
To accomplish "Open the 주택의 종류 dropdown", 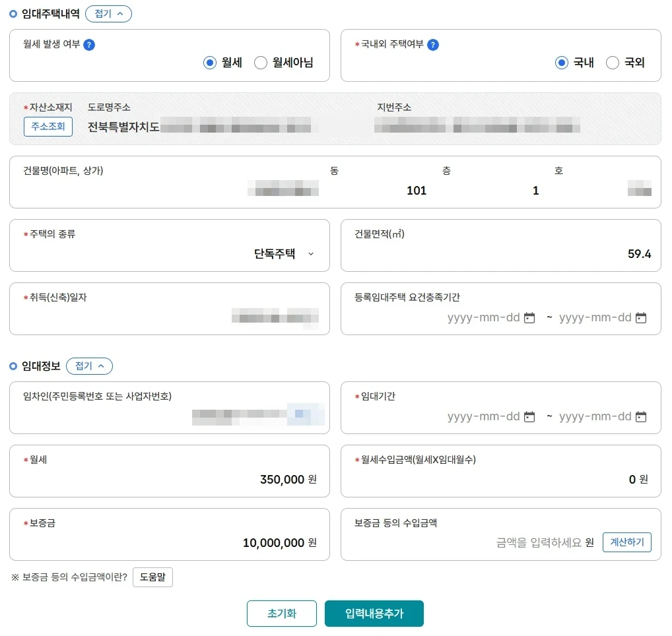I will click(284, 254).
